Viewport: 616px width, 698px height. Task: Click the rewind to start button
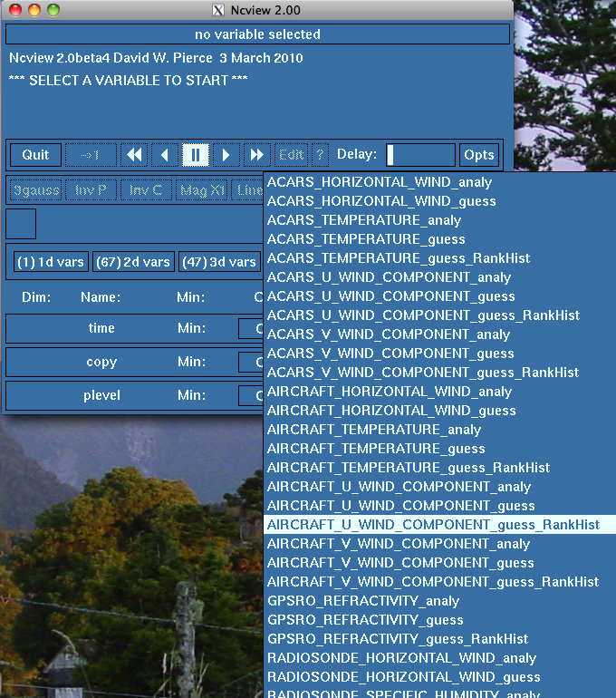point(134,155)
